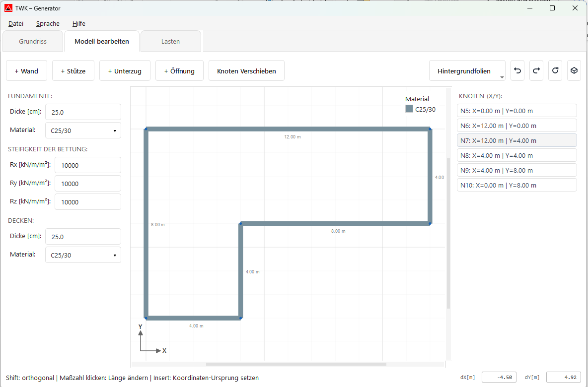
Task: Click the C25/30 material legend swatch
Action: (x=409, y=109)
